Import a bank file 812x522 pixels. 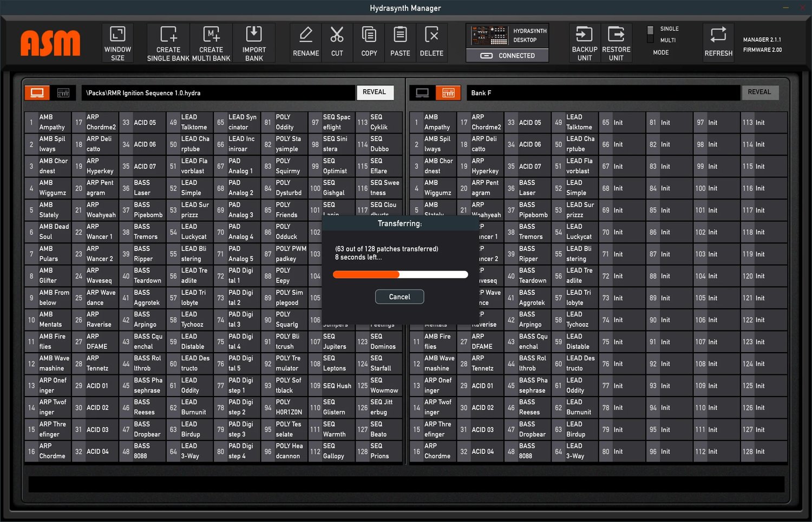click(x=254, y=43)
